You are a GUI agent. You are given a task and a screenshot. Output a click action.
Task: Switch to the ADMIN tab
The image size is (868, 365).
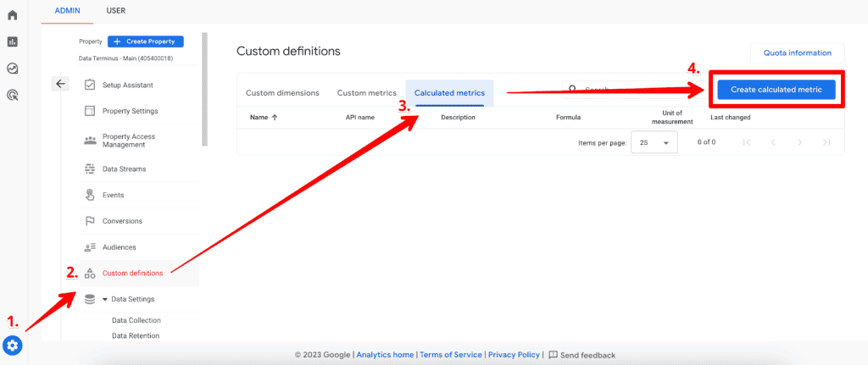point(67,10)
